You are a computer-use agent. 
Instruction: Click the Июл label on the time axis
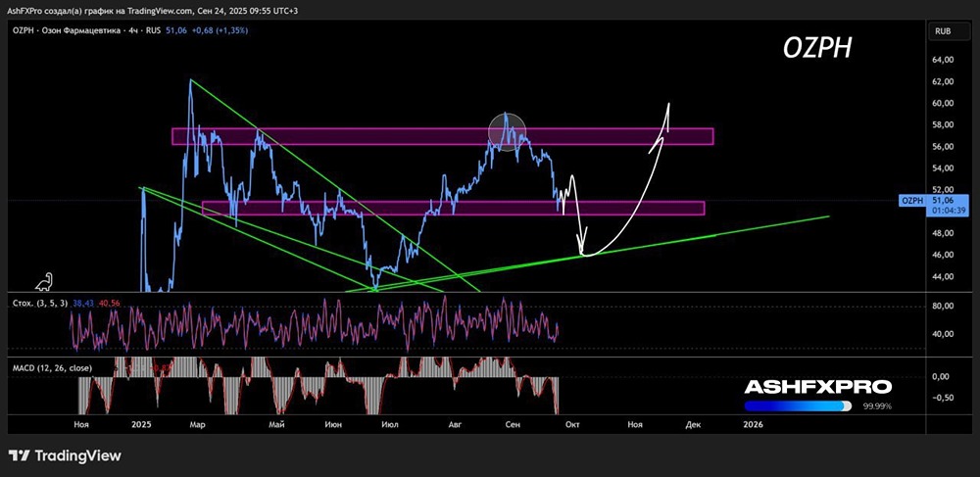coord(390,424)
